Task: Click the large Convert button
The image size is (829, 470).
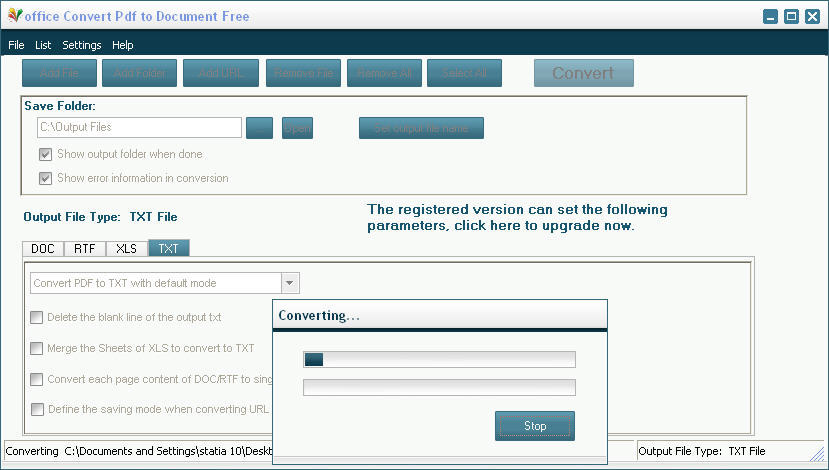Action: click(584, 73)
